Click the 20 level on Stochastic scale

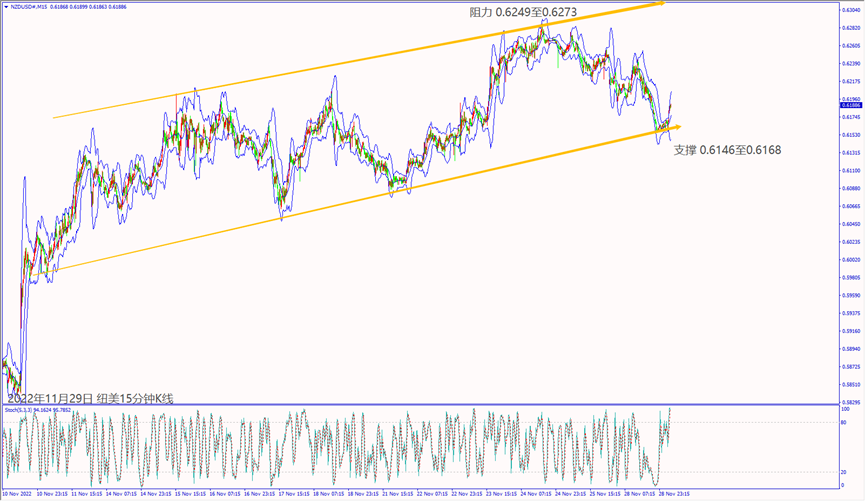pyautogui.click(x=844, y=471)
